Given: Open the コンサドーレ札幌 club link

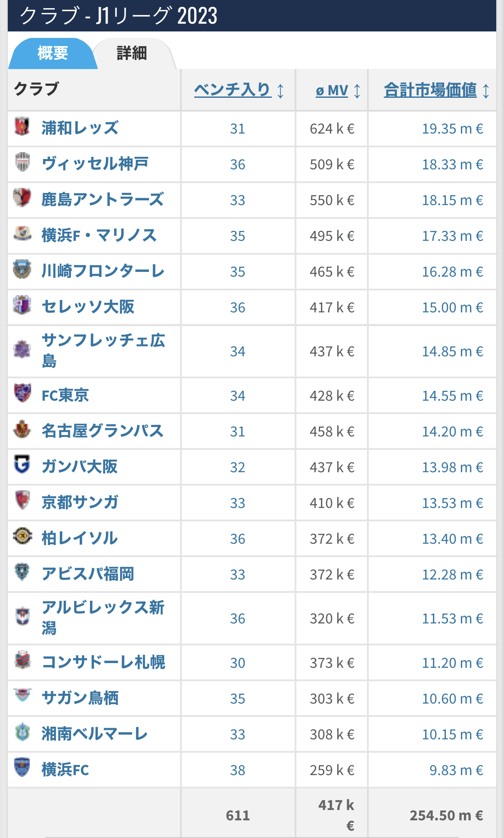Looking at the screenshot, I should [103, 662].
